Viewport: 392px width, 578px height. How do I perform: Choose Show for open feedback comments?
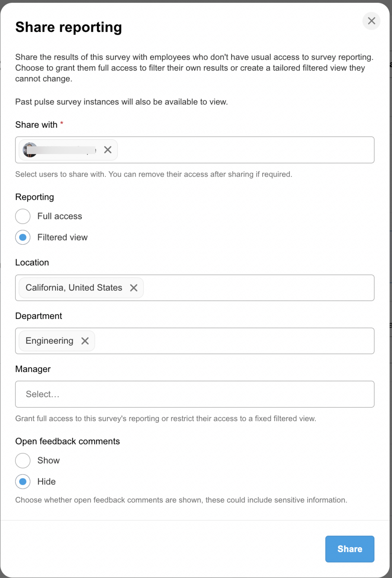(x=23, y=460)
